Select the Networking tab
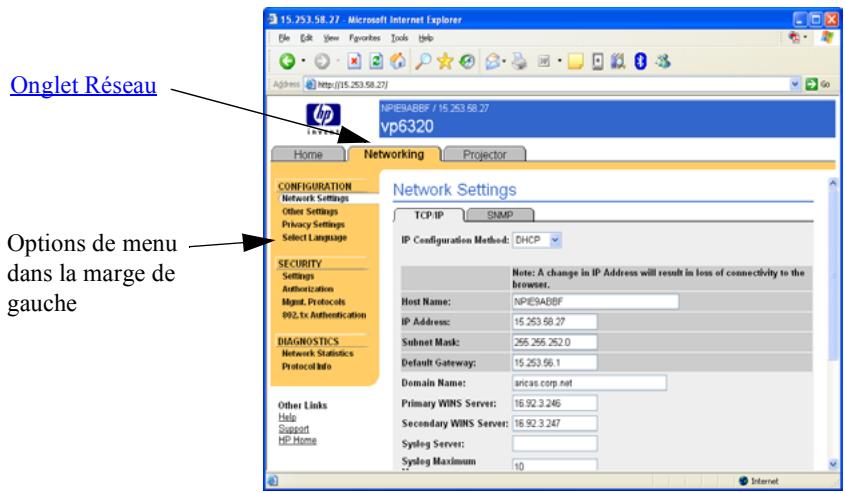 394,154
